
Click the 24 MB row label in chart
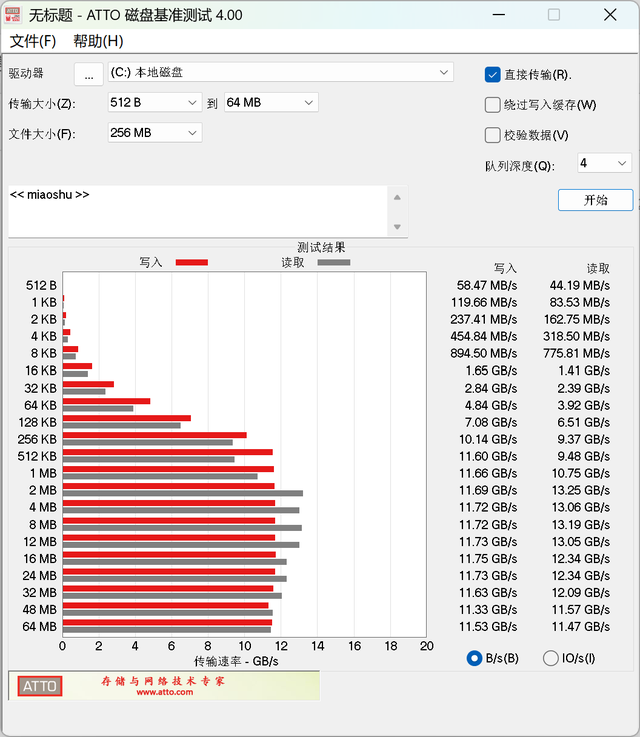[x=39, y=576]
